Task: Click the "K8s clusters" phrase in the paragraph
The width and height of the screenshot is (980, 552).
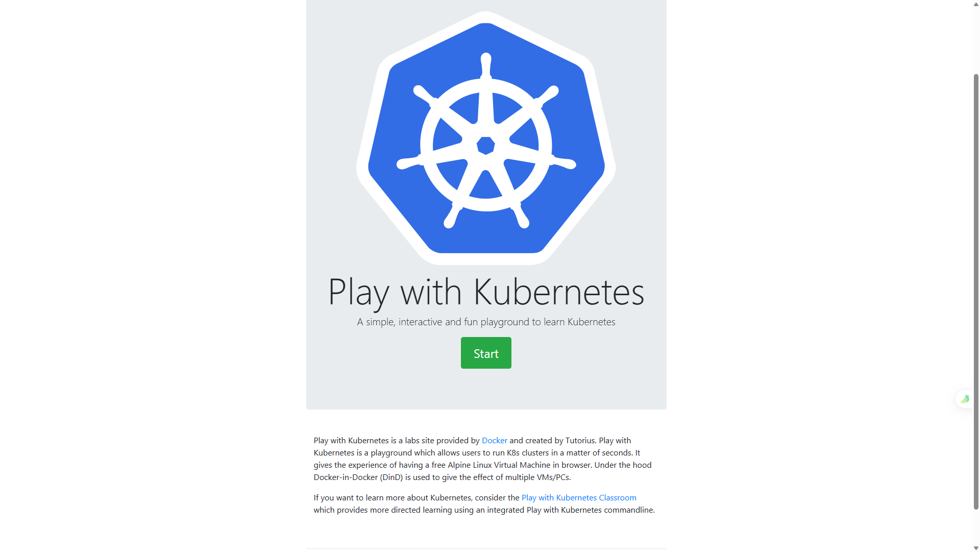Action: coord(528,452)
